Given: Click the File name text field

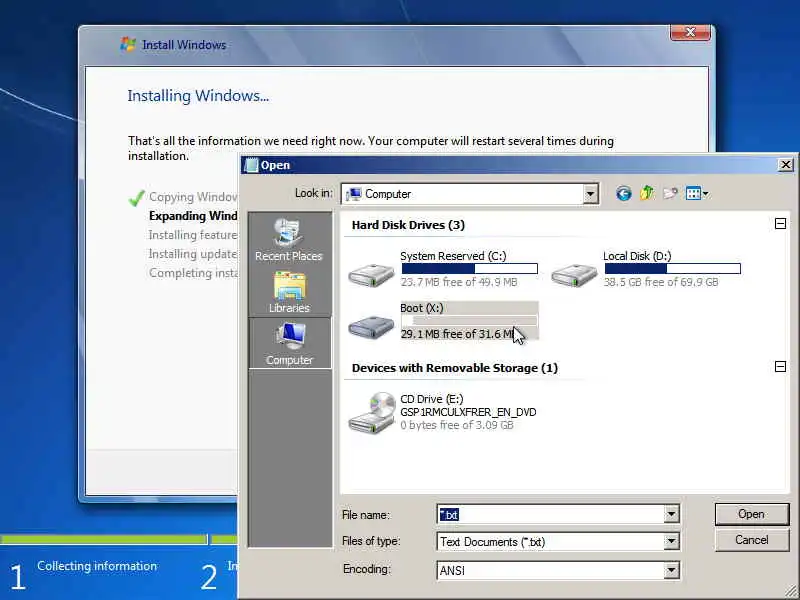Looking at the screenshot, I should point(551,514).
